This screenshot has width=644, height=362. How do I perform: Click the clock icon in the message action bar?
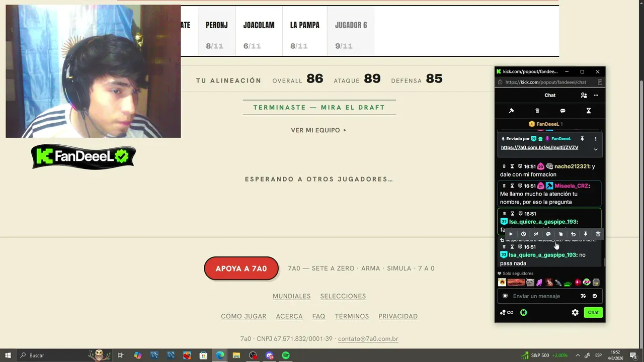(523, 234)
